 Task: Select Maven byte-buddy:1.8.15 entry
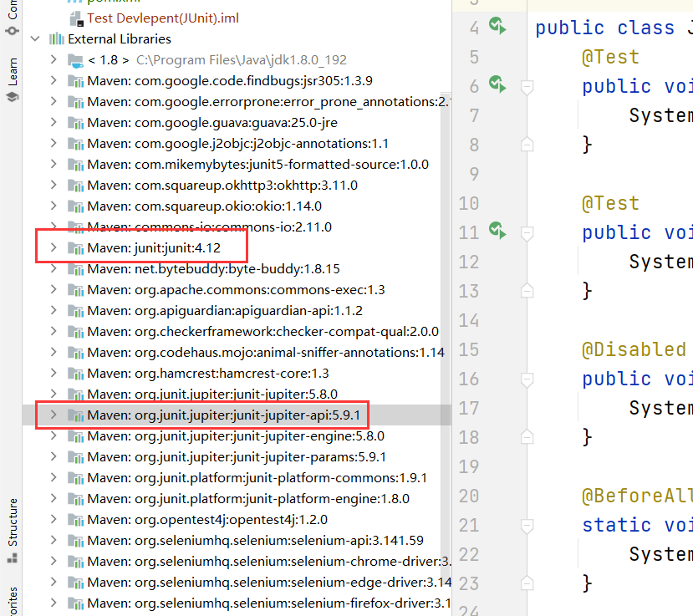click(213, 268)
